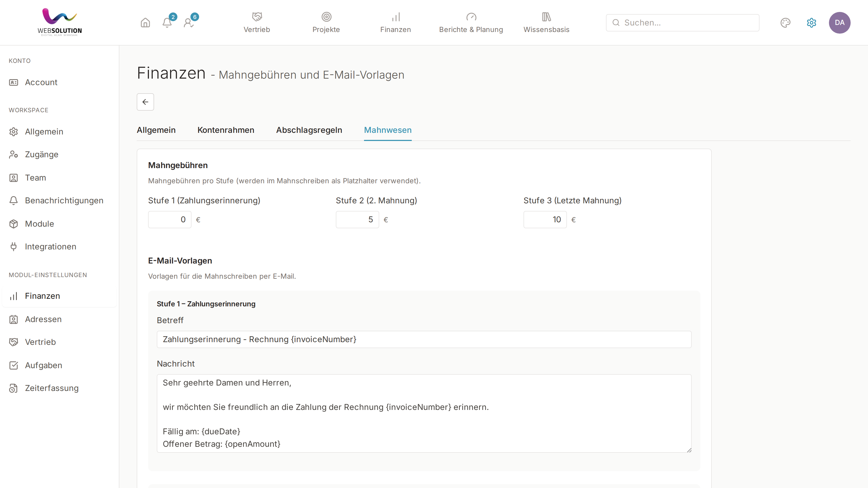Viewport: 868px width, 488px height.
Task: Click the Stufe 3 fee input
Action: pos(545,220)
